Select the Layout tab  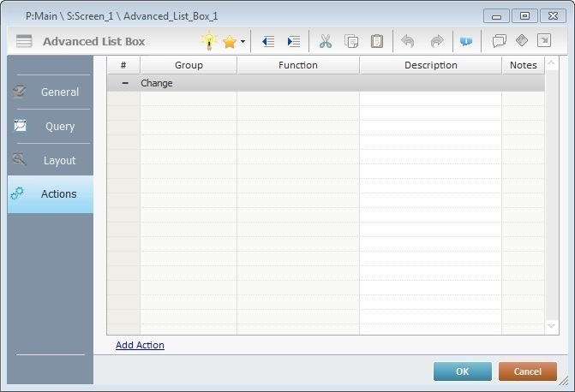(x=51, y=160)
